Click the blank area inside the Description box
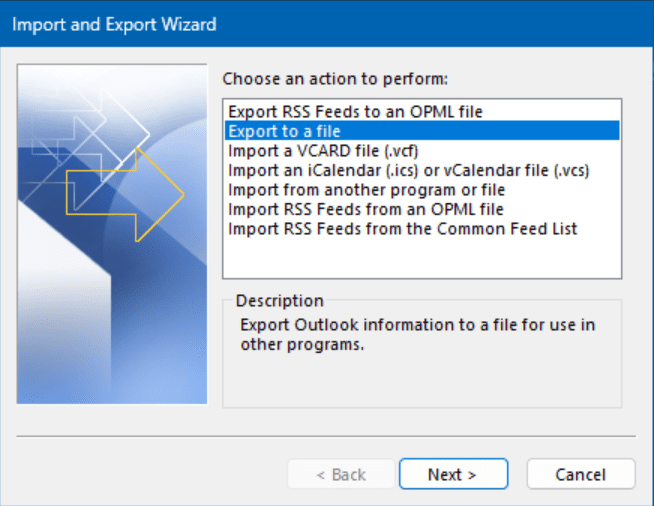The height and width of the screenshot is (506, 654). click(422, 380)
